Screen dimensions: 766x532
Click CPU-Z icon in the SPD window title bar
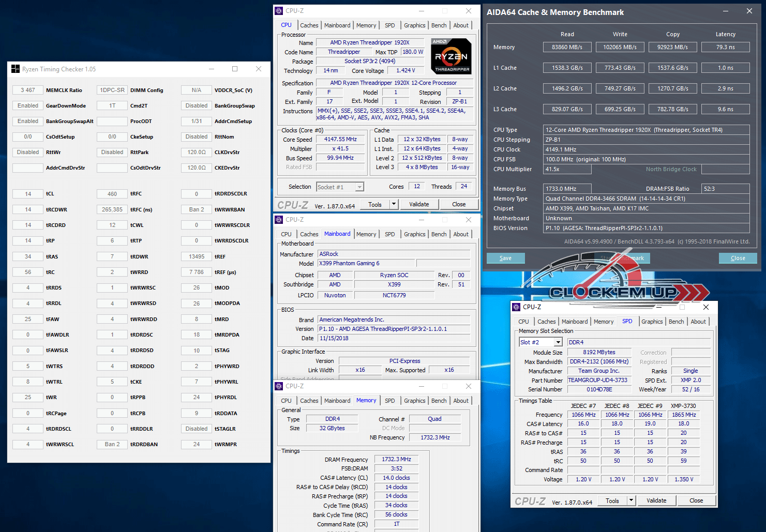[516, 307]
